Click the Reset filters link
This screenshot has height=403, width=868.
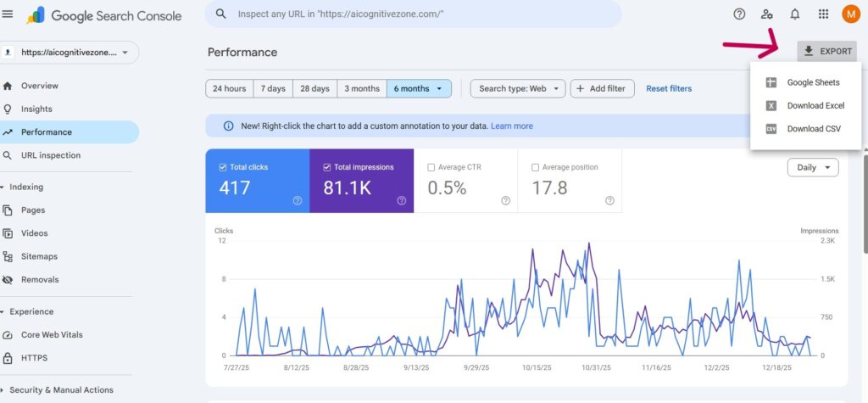click(x=669, y=88)
